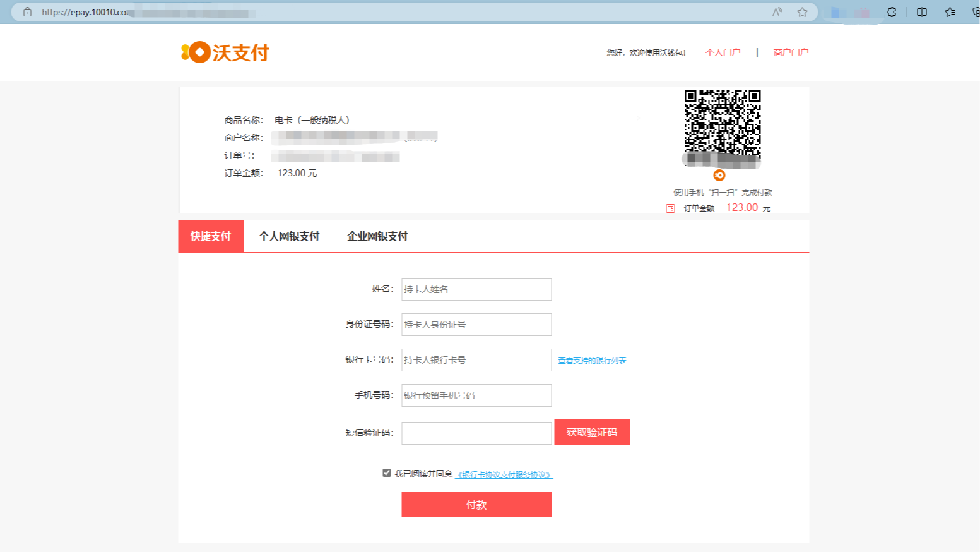Open split screen view icon
980x552 pixels.
pos(922,12)
